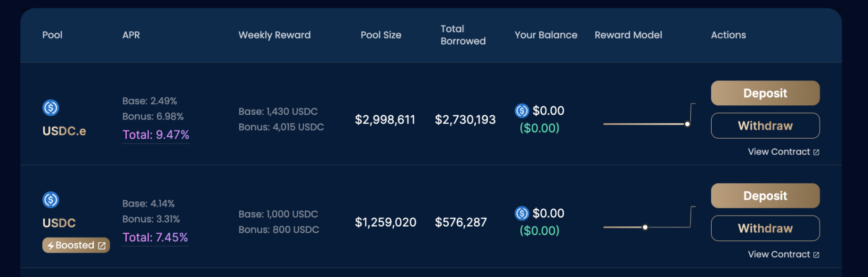Click the USDC pool coin icon

51,200
